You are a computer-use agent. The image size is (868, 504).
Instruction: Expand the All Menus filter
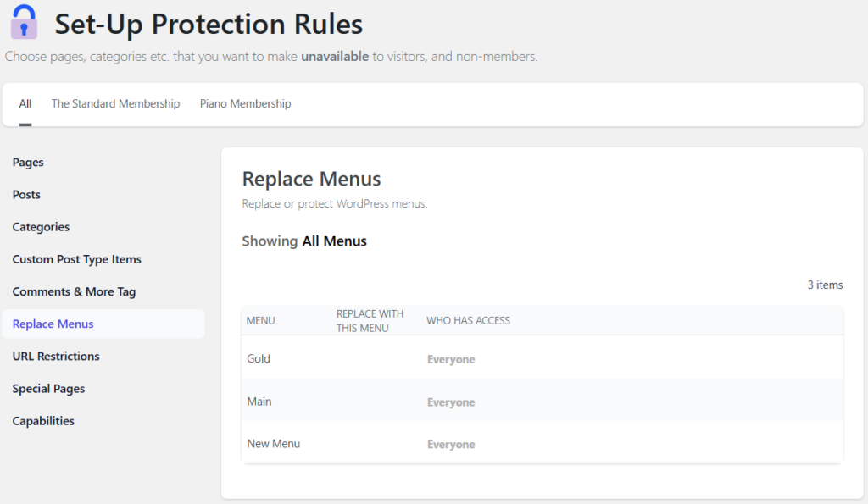coord(334,241)
